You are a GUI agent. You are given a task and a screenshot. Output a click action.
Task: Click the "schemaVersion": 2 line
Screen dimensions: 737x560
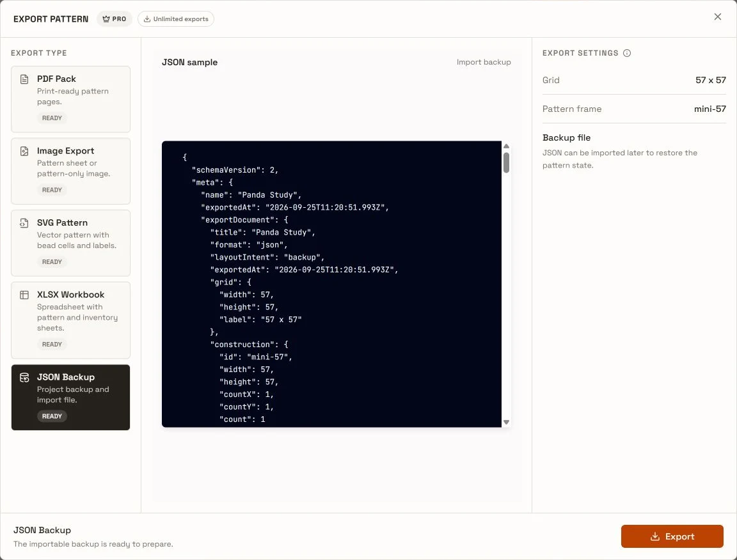pos(235,170)
